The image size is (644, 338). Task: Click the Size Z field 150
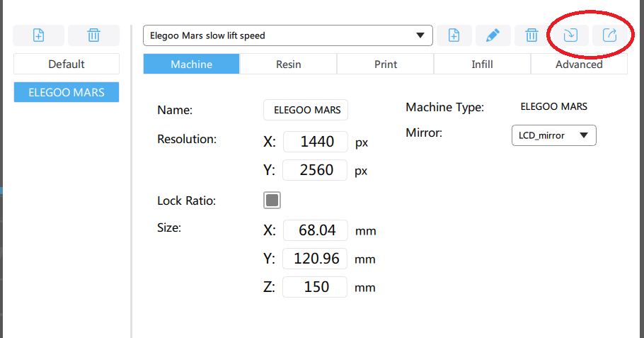pyautogui.click(x=315, y=286)
